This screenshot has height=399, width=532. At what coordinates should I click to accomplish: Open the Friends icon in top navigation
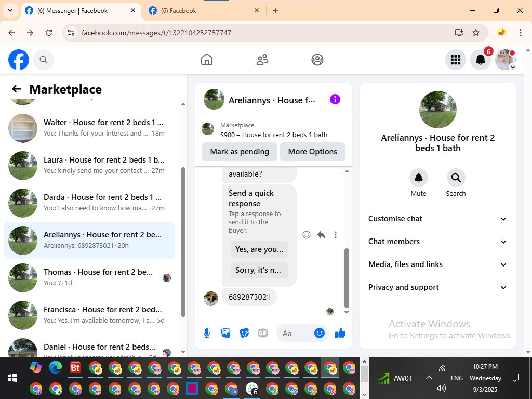[262, 60]
